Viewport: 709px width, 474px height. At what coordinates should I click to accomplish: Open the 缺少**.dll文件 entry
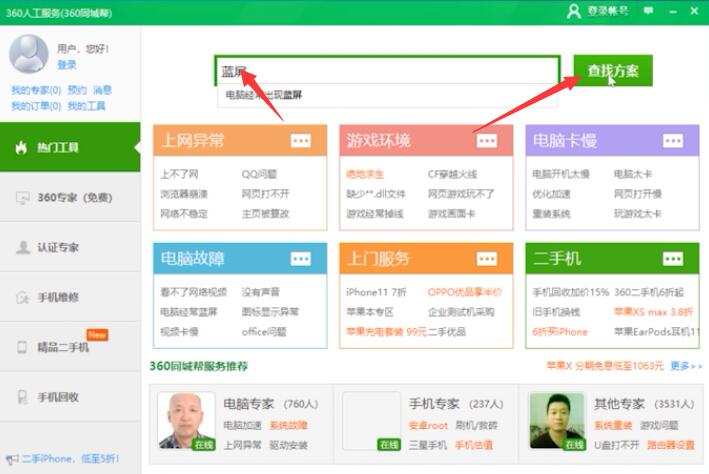[376, 194]
